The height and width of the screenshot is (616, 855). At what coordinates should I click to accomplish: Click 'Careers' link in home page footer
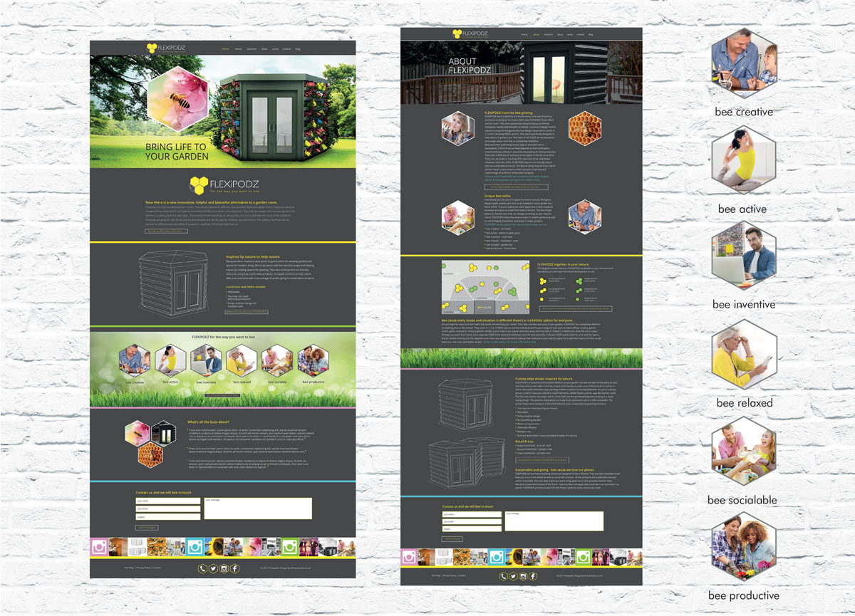click(x=157, y=568)
